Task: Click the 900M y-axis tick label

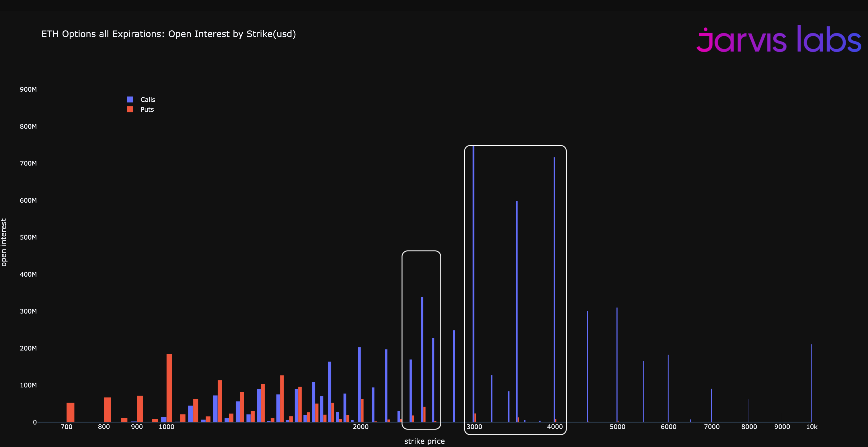Action: coord(28,90)
